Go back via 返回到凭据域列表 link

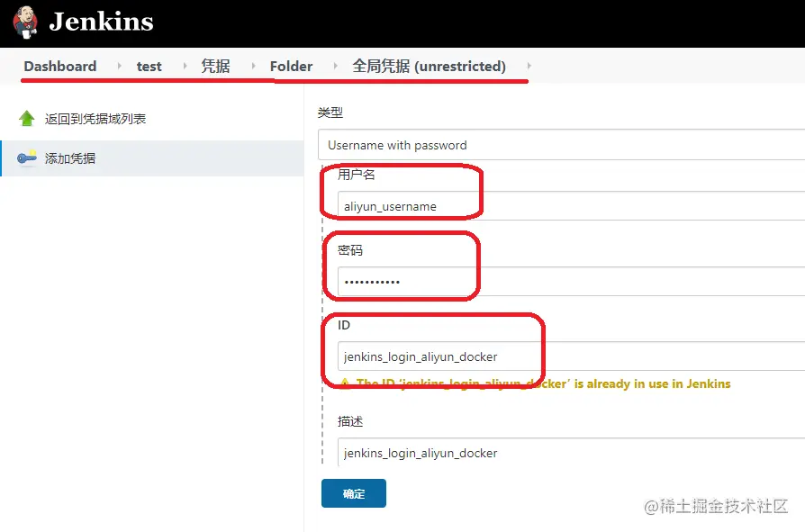tap(95, 119)
